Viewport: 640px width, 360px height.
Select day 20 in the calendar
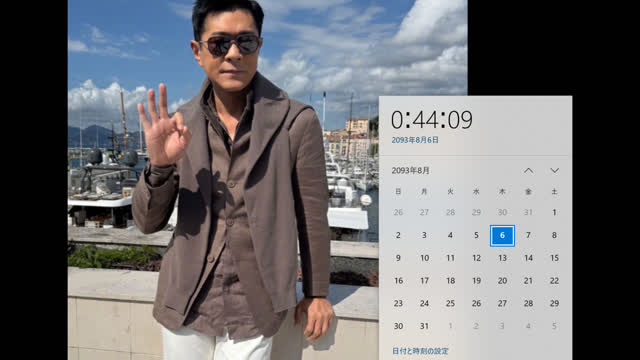click(502, 281)
